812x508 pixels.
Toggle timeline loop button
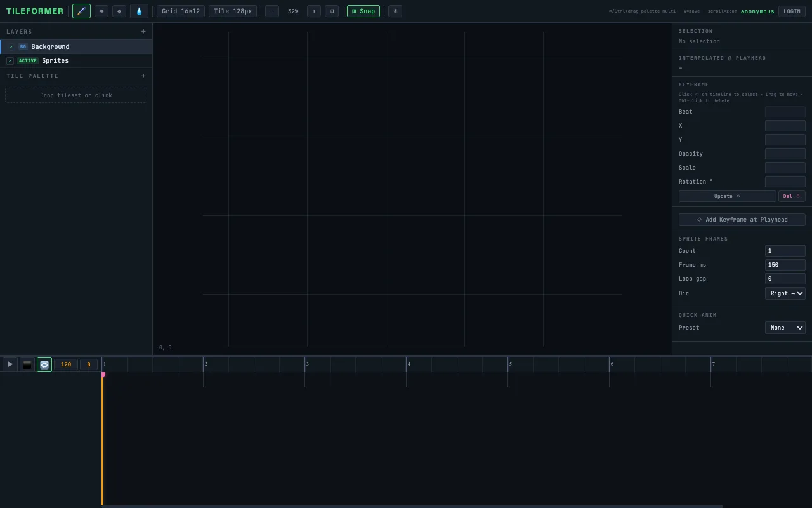point(44,364)
